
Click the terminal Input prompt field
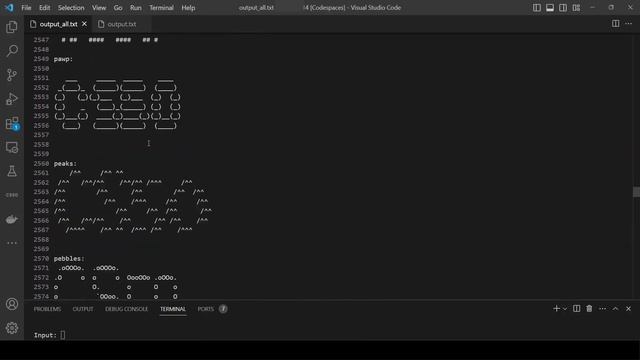tap(63, 335)
